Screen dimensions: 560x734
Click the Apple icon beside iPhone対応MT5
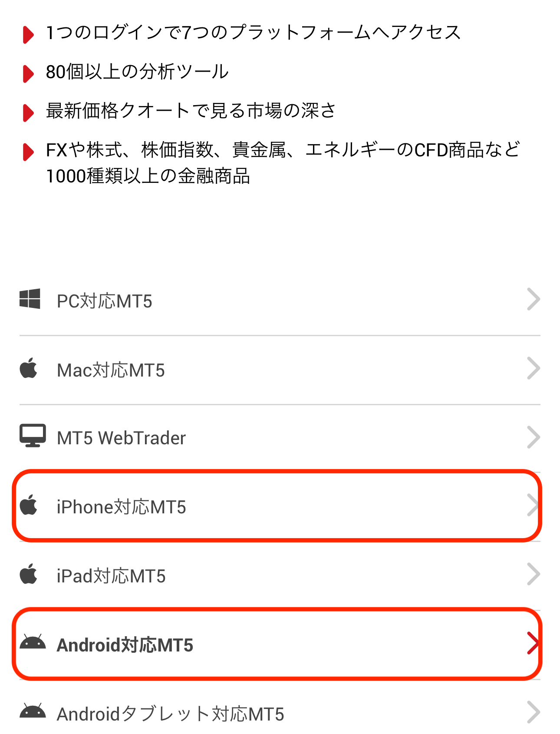(29, 505)
